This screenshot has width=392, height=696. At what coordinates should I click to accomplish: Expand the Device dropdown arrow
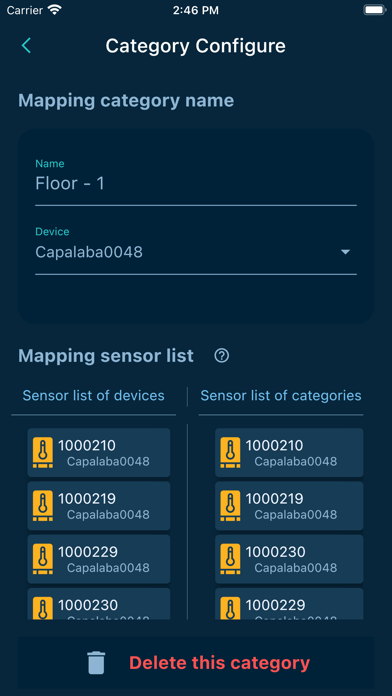tap(345, 252)
